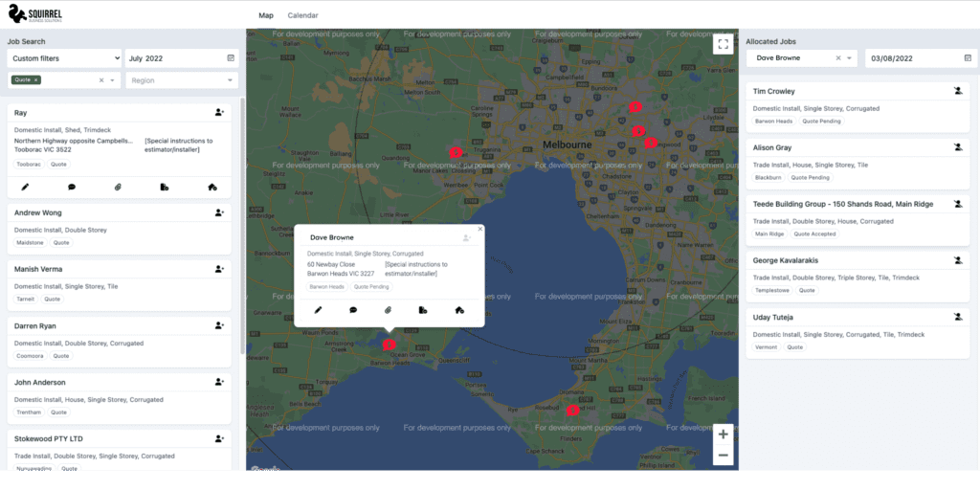The height and width of the screenshot is (490, 980).
Task: Click the house icon on Ray's card
Action: [x=212, y=187]
